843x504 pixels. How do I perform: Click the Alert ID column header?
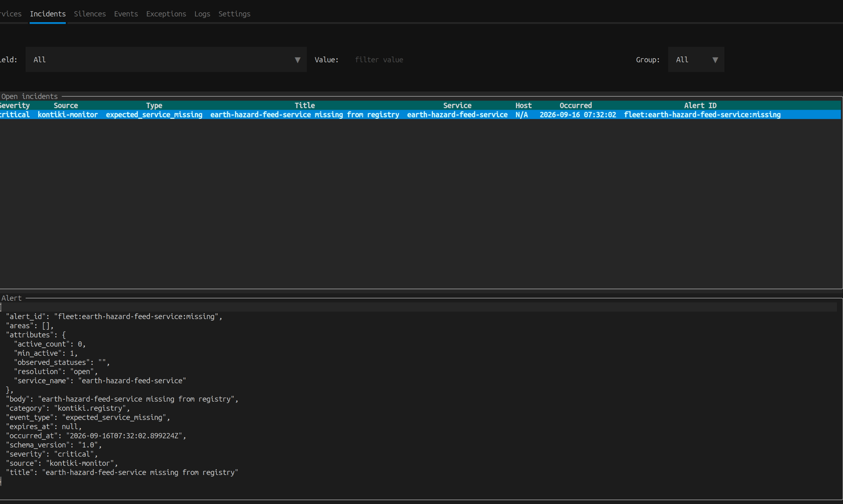click(x=700, y=106)
